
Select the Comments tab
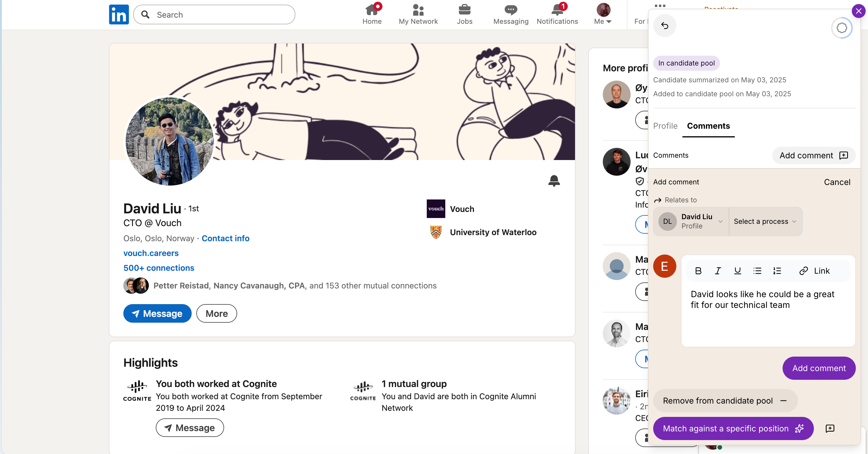[708, 126]
